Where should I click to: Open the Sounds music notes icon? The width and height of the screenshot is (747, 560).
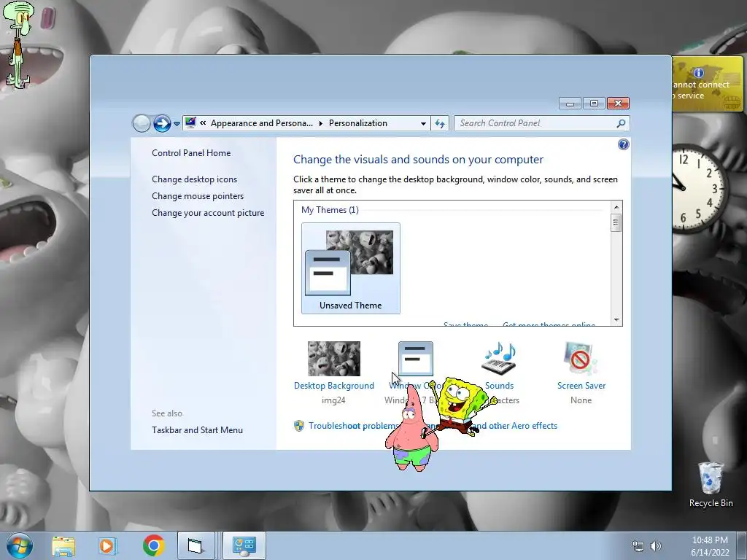[x=499, y=359]
